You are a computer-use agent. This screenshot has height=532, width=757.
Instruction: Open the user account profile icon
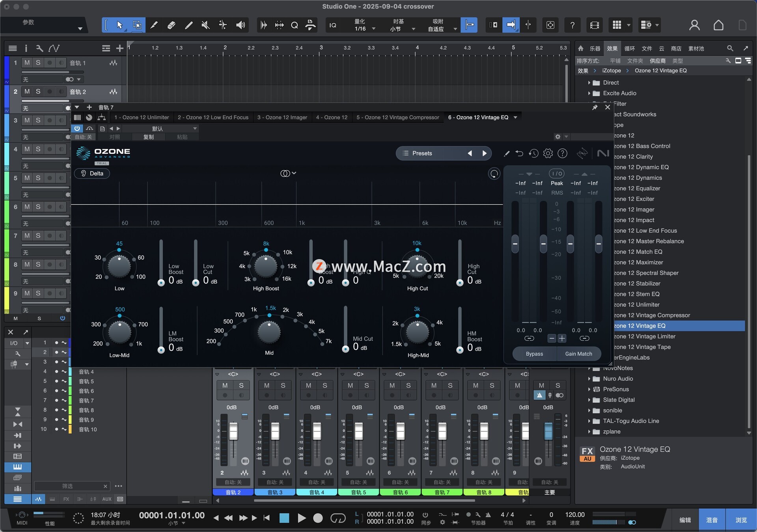[x=694, y=25]
